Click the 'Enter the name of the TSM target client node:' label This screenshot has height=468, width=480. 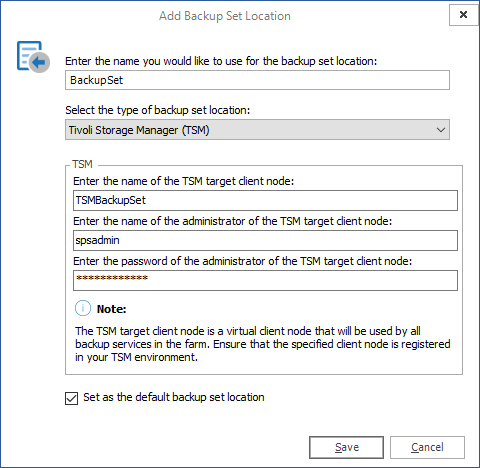tap(184, 181)
